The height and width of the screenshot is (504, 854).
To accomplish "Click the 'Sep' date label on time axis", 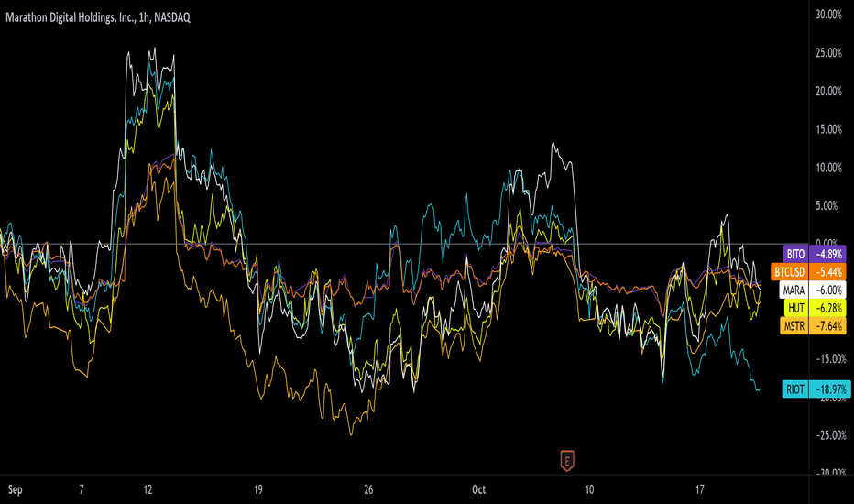I will (x=16, y=489).
